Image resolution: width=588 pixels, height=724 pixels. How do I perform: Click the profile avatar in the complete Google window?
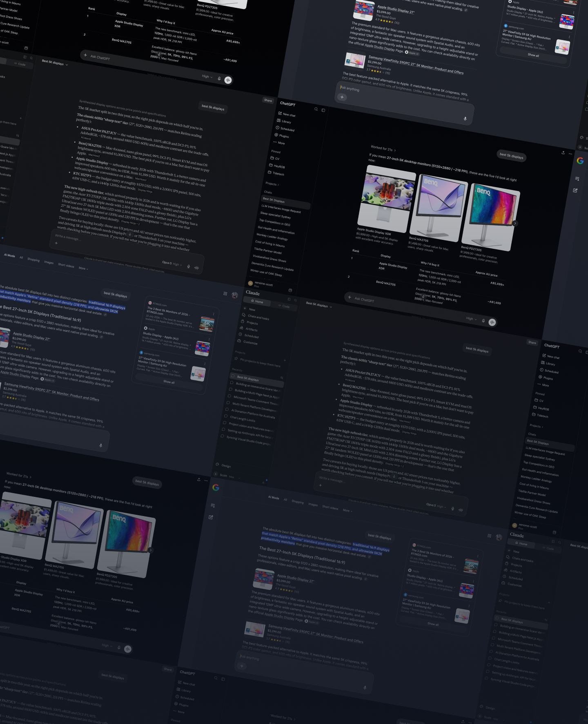499,537
